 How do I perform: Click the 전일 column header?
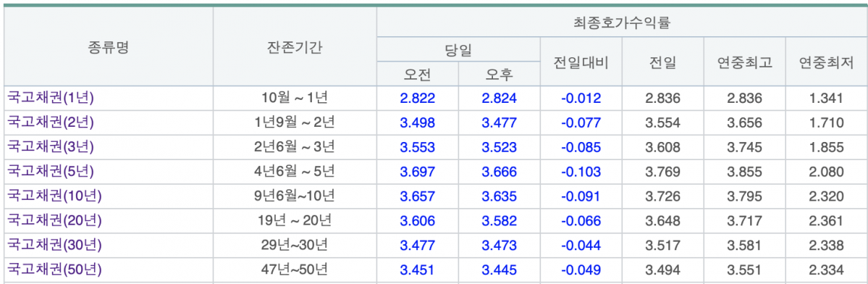coord(662,62)
